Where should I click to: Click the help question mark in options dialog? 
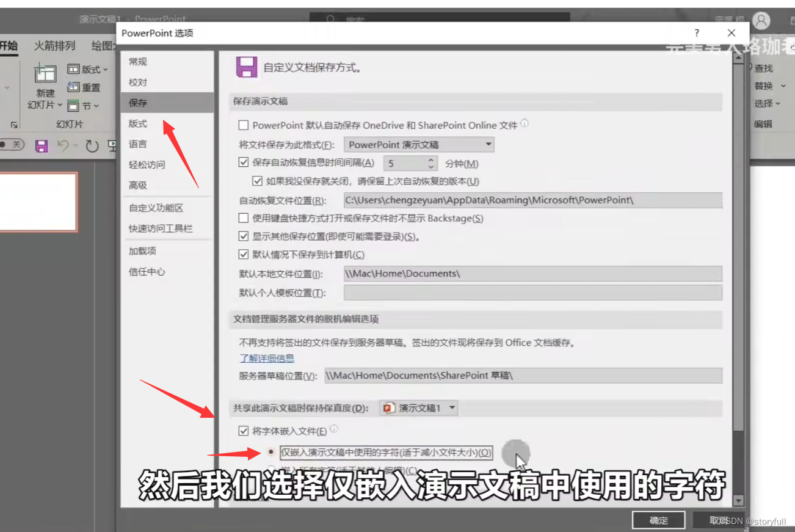click(x=697, y=33)
